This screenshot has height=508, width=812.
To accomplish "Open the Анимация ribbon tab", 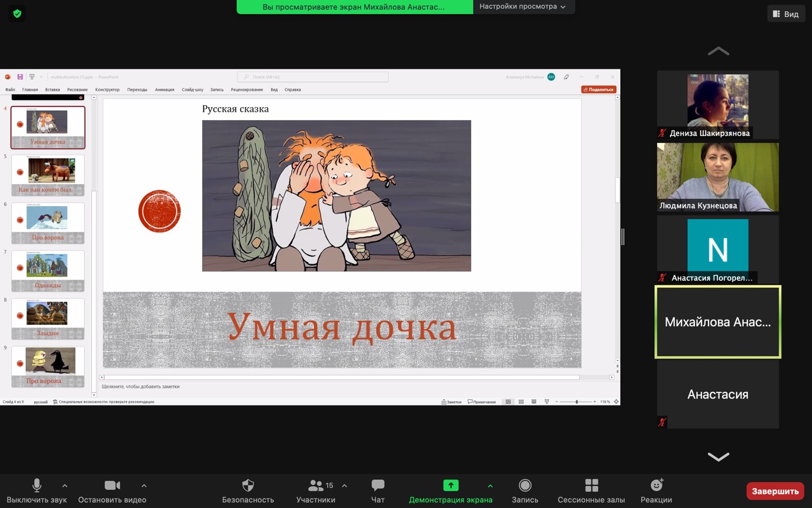I will point(165,89).
